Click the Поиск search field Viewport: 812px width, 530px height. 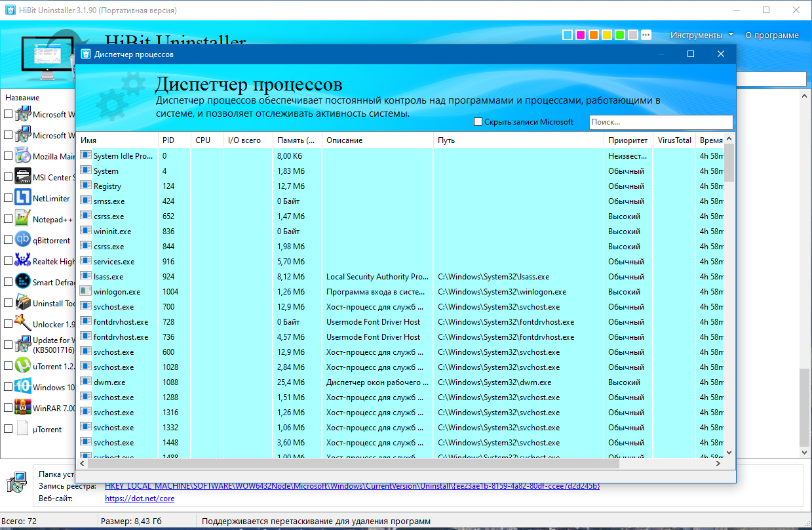[661, 122]
